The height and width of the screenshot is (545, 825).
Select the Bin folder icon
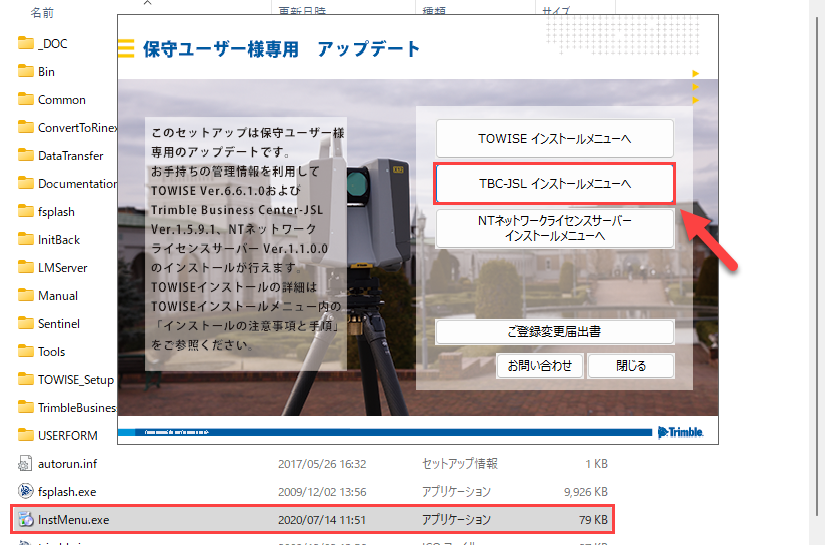point(26,71)
